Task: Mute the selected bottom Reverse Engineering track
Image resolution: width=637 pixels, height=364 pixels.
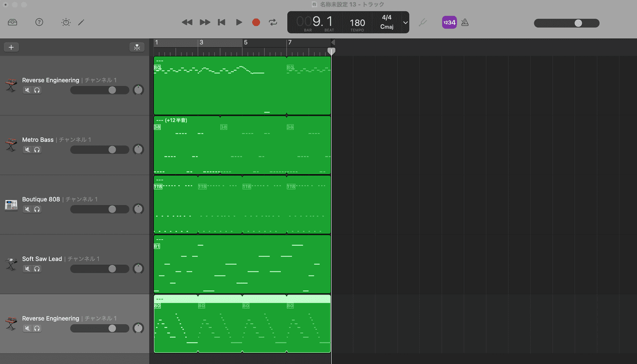Action: pos(27,328)
